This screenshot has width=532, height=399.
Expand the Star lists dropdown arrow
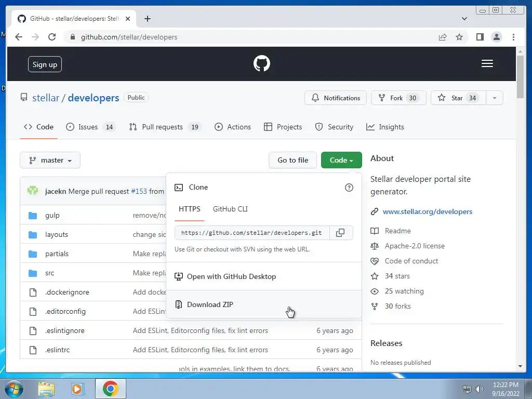495,98
